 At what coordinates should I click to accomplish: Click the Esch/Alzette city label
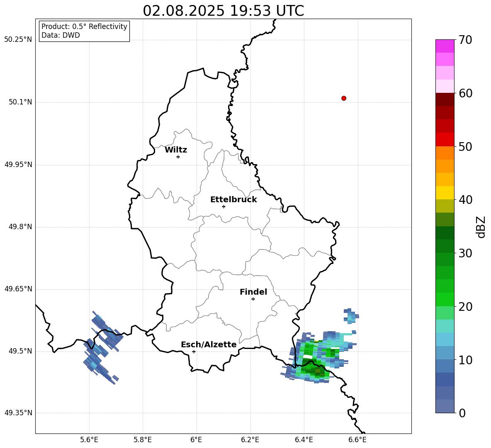(209, 344)
